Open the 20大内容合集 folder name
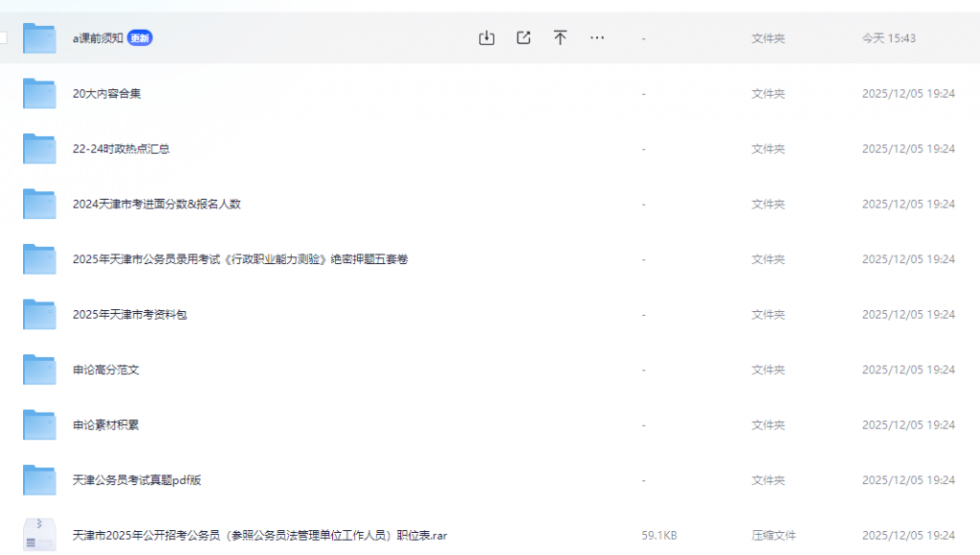 pos(106,94)
